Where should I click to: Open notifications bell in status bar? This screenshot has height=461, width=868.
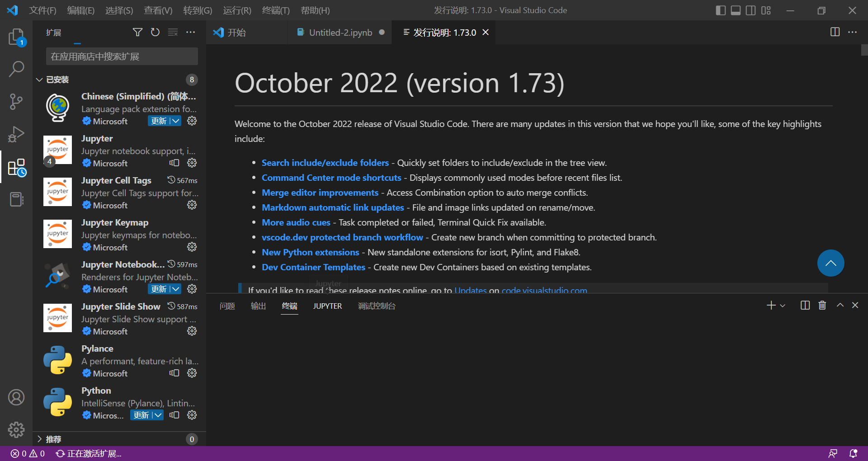click(x=853, y=453)
